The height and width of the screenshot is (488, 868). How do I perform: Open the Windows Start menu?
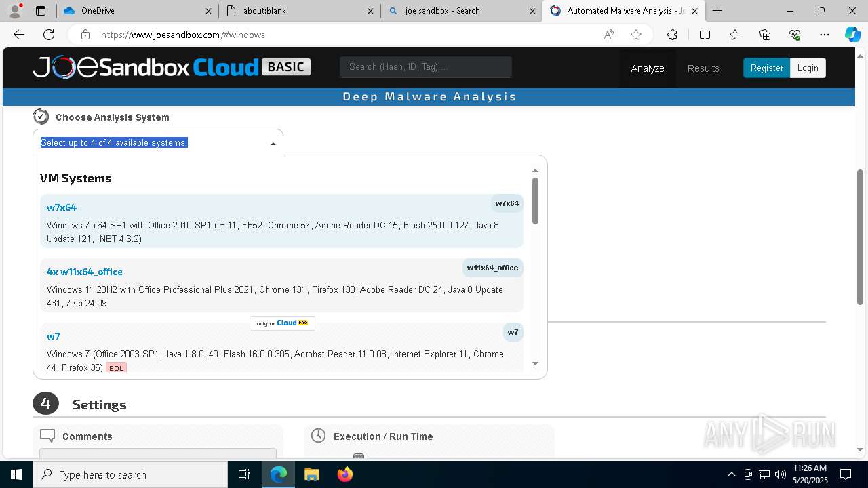coord(16,474)
